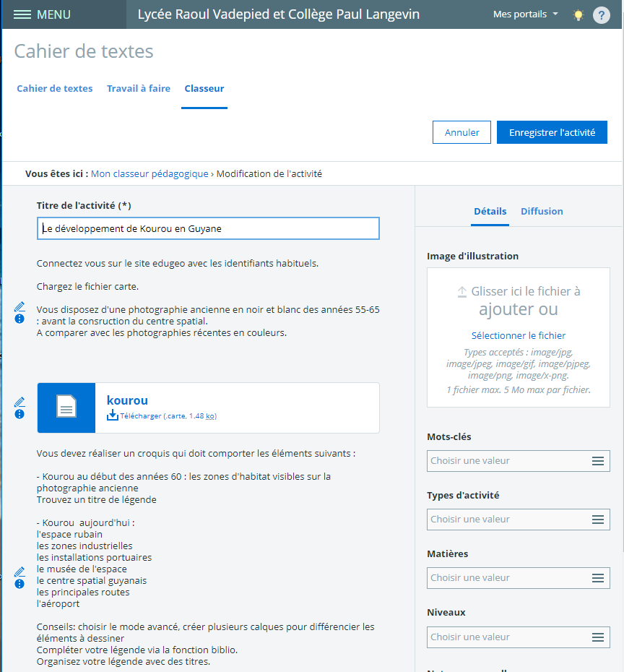Viewport: 624px width, 672px height.
Task: Switch to the Diffusion tab
Action: pyautogui.click(x=542, y=211)
